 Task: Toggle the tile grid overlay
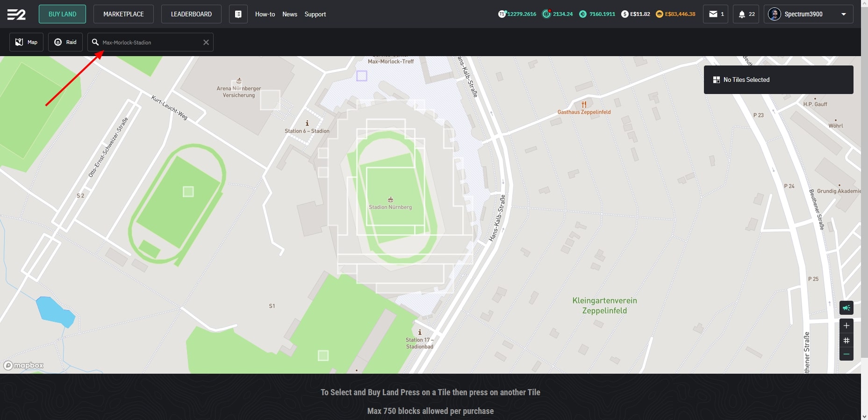tap(846, 340)
